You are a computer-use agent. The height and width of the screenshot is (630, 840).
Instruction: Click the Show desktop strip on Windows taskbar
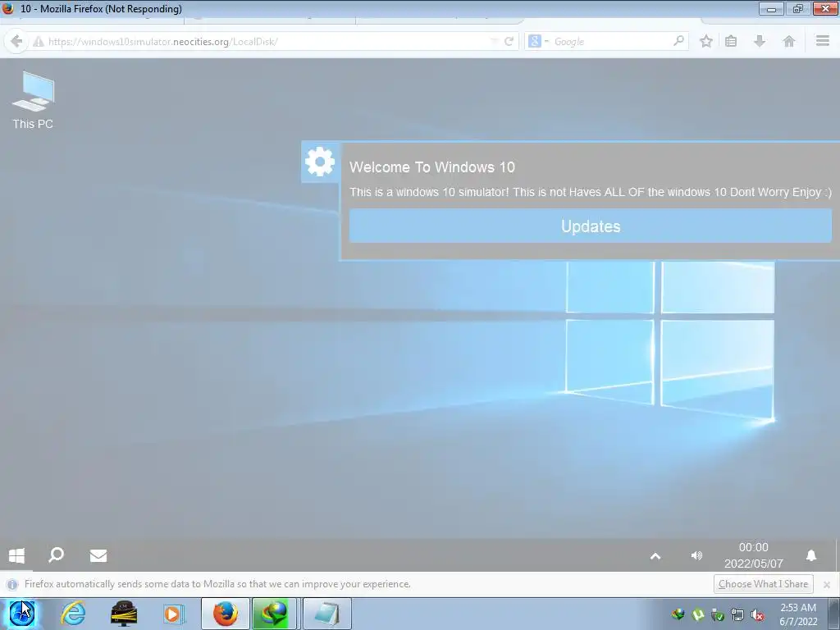point(834,614)
